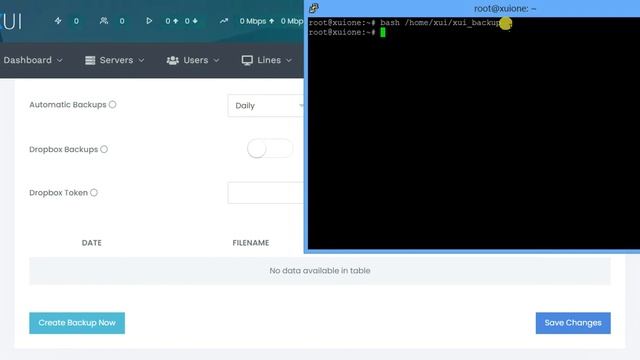Image resolution: width=640 pixels, height=360 pixels.
Task: Click the servers list icon in navbar
Action: tap(90, 60)
